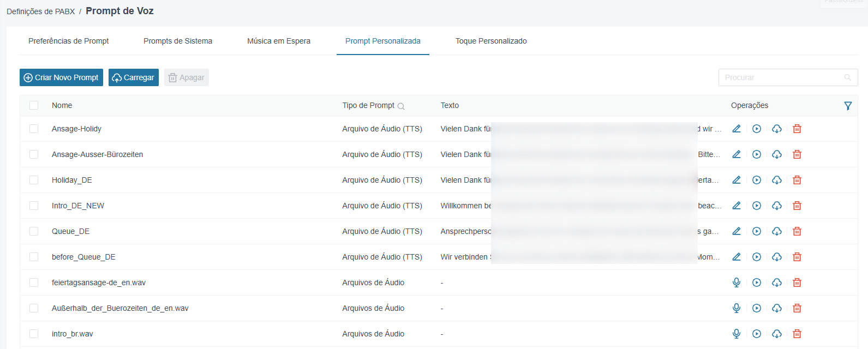868x349 pixels.
Task: Delete intro_br.wav file
Action: pyautogui.click(x=797, y=334)
